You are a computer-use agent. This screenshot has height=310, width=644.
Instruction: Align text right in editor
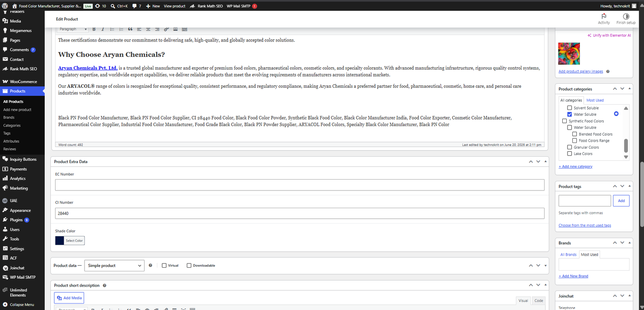tap(157, 29)
